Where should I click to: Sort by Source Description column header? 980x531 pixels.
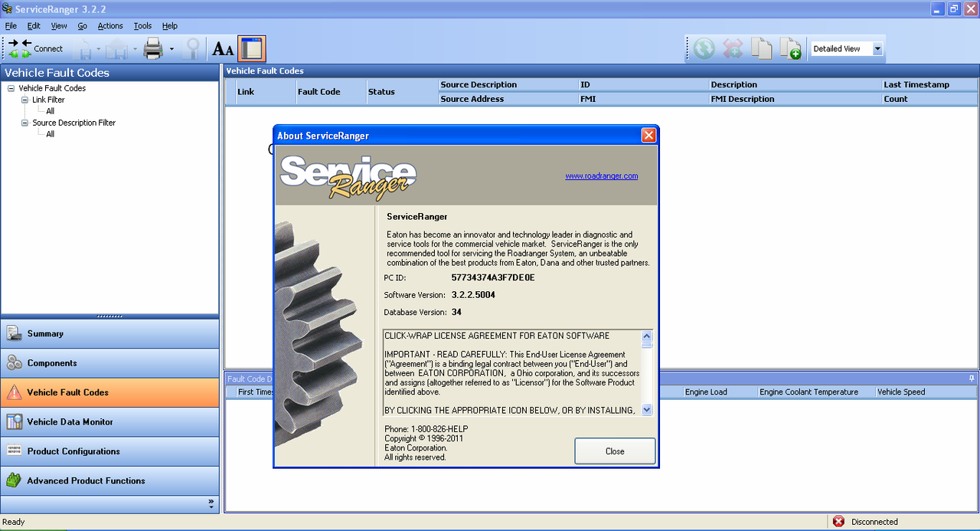508,85
